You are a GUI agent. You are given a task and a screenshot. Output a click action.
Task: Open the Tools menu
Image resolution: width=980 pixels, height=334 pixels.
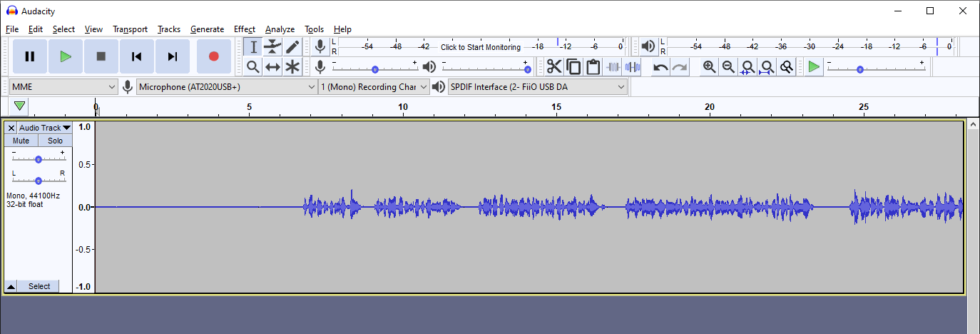(x=315, y=29)
